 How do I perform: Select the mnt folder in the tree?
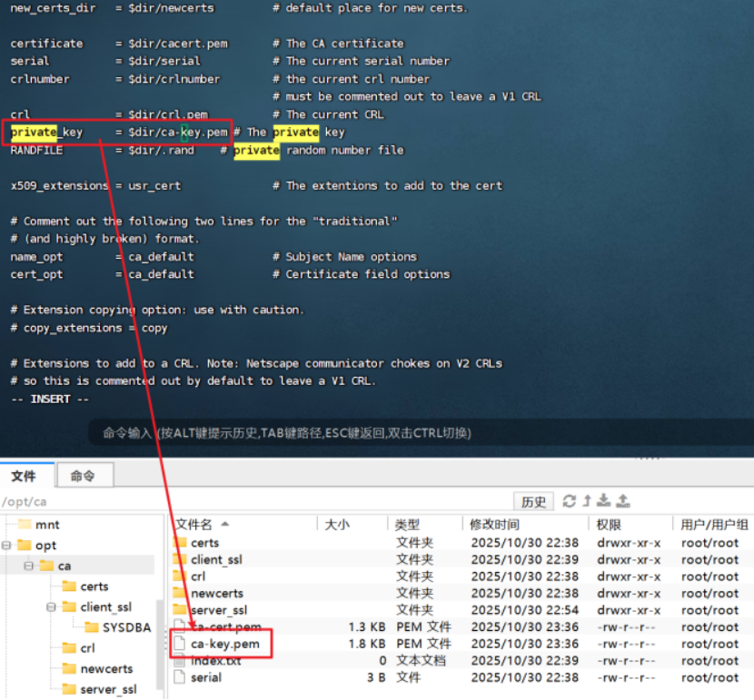[38, 525]
